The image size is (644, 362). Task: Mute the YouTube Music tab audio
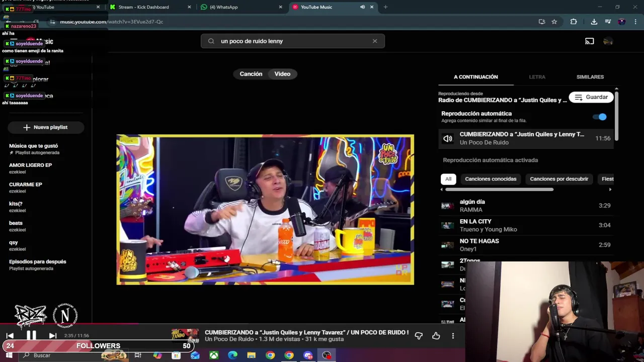[x=362, y=7]
